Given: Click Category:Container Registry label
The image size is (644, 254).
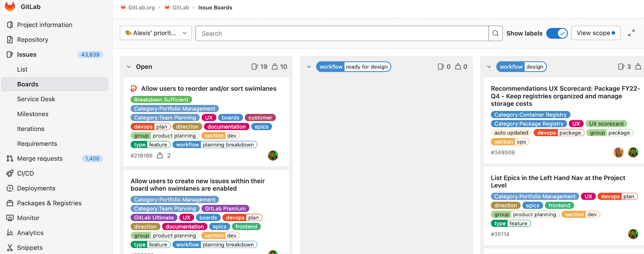Looking at the screenshot, I should [530, 115].
